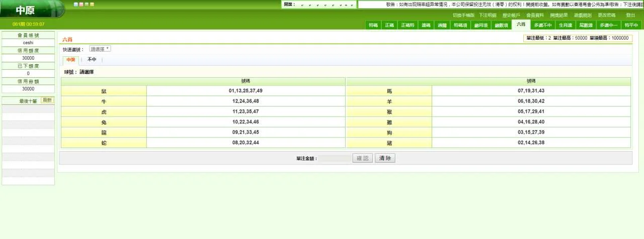
Task: Click the 登出 logout link
Action: [x=630, y=15]
